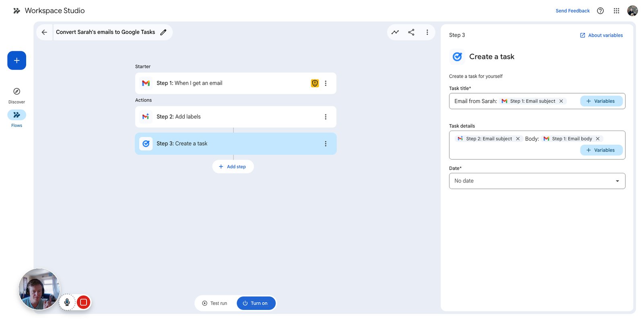
Task: Click the Send Feedback link
Action: pos(572,11)
